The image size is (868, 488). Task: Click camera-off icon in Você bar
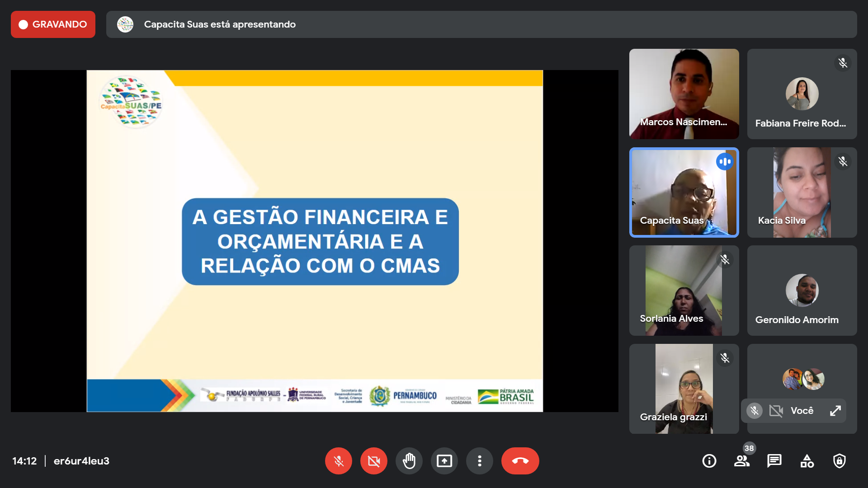[x=776, y=410]
